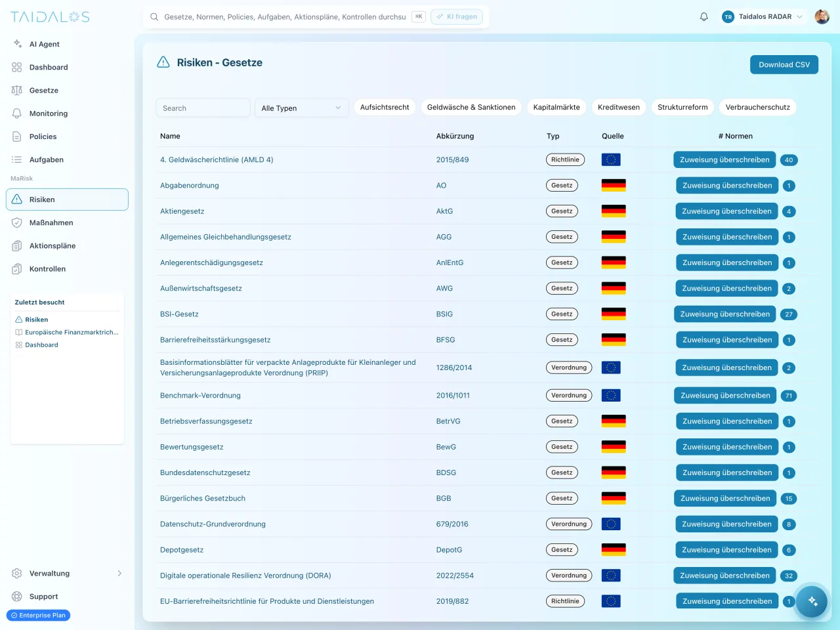Click the abbreviation 2022/2554

[x=455, y=576]
